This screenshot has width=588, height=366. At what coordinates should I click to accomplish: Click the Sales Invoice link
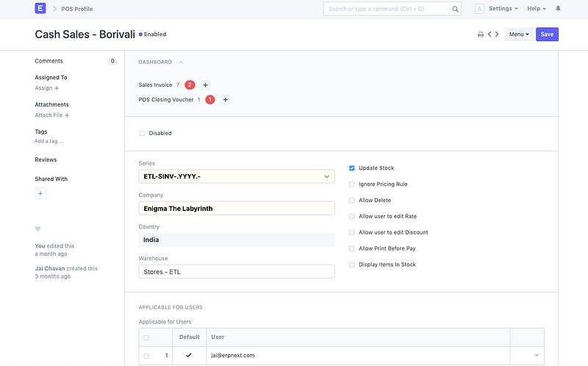click(155, 85)
